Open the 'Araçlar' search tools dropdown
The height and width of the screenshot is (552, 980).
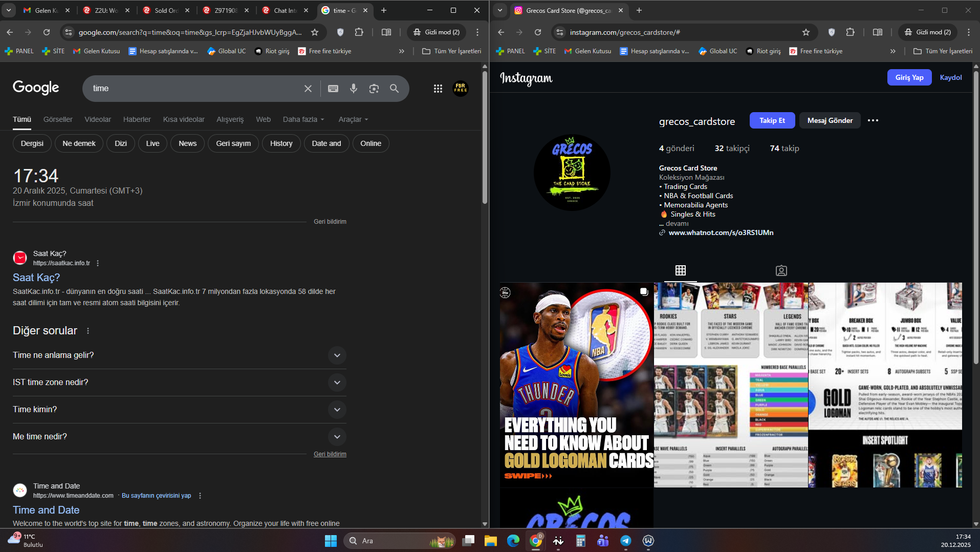coord(353,119)
